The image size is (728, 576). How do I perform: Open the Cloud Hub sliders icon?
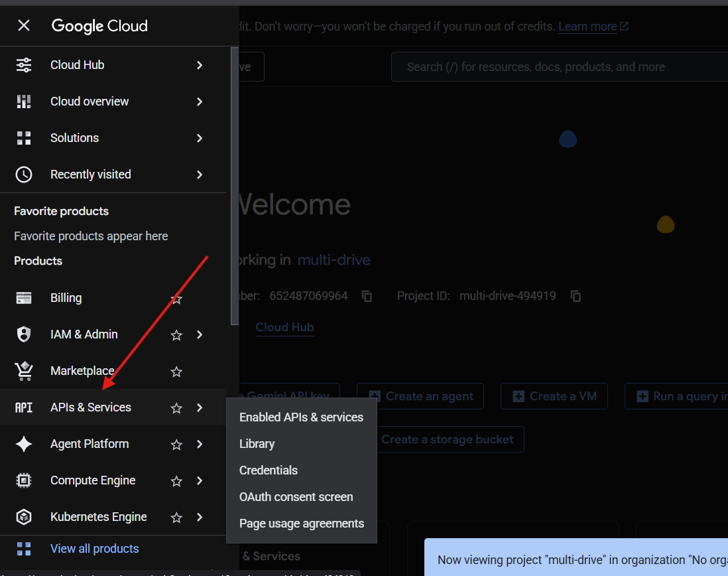click(x=24, y=65)
